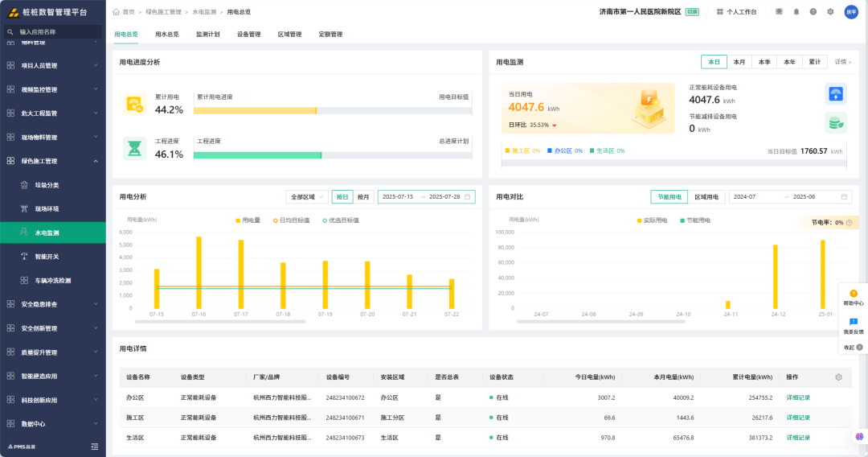Click the calendar icon in 用电分析 date range

click(467, 196)
